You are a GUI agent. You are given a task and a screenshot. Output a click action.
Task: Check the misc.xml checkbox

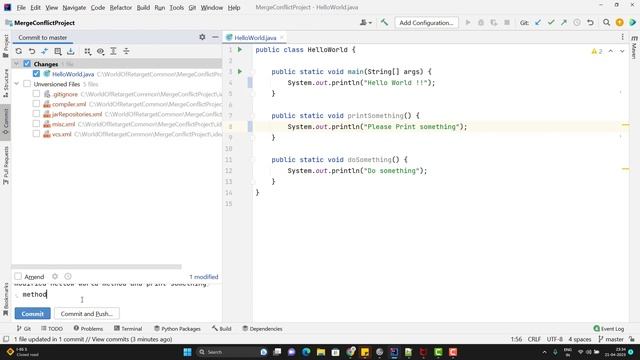[x=36, y=124]
